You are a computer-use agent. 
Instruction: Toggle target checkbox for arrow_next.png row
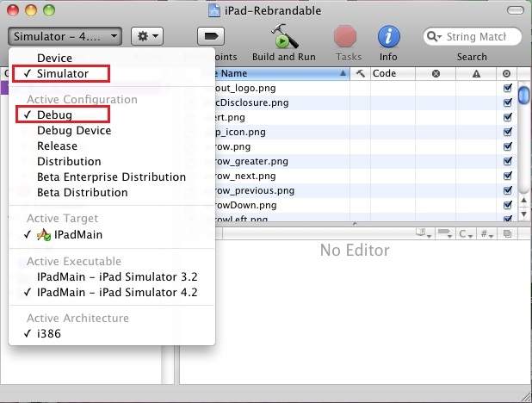coord(506,175)
